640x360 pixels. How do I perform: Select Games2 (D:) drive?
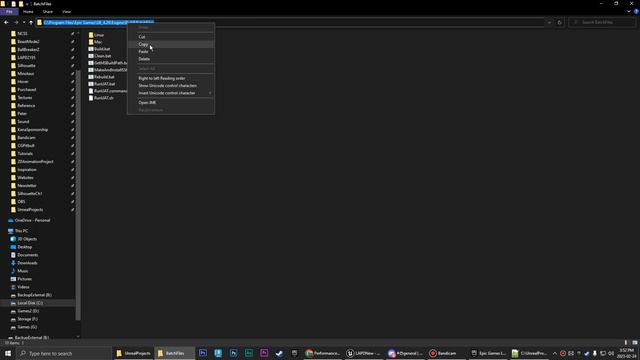[x=28, y=311]
